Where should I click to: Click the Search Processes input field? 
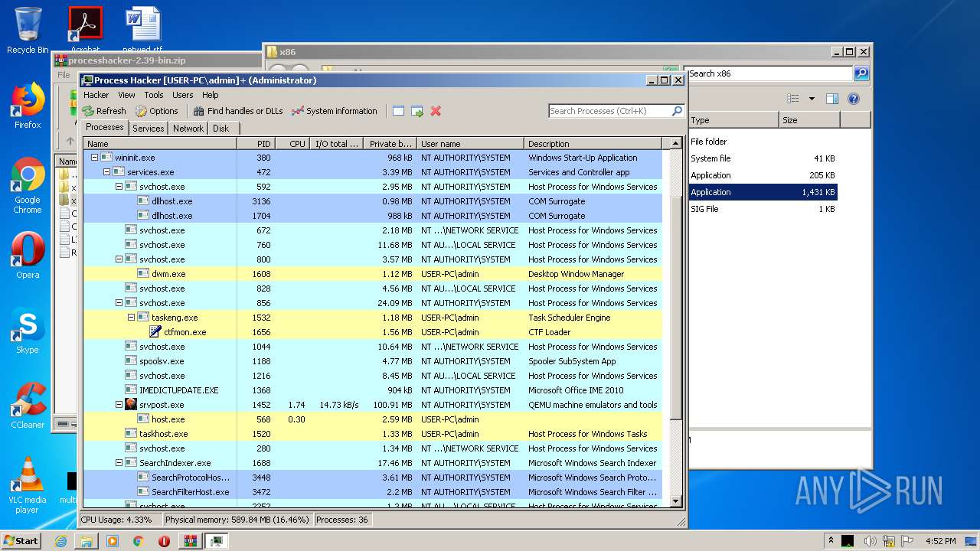609,111
